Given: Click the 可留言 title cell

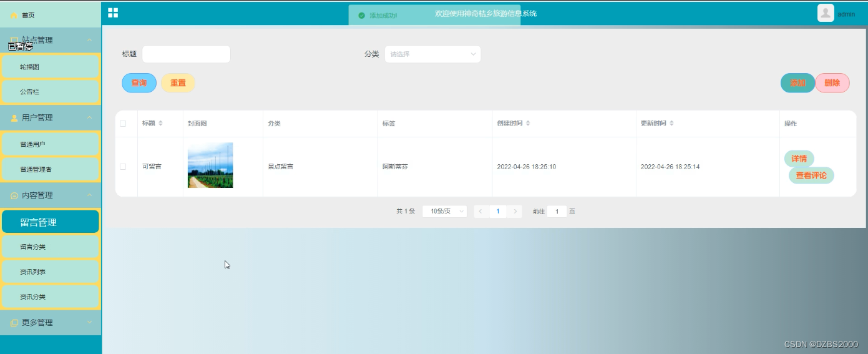Looking at the screenshot, I should coord(152,167).
